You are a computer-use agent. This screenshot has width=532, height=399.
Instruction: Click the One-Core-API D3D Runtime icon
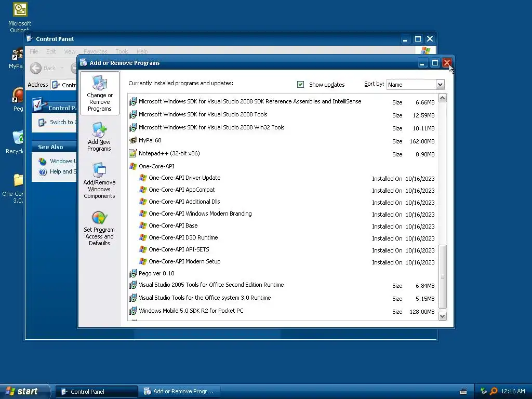tap(143, 237)
